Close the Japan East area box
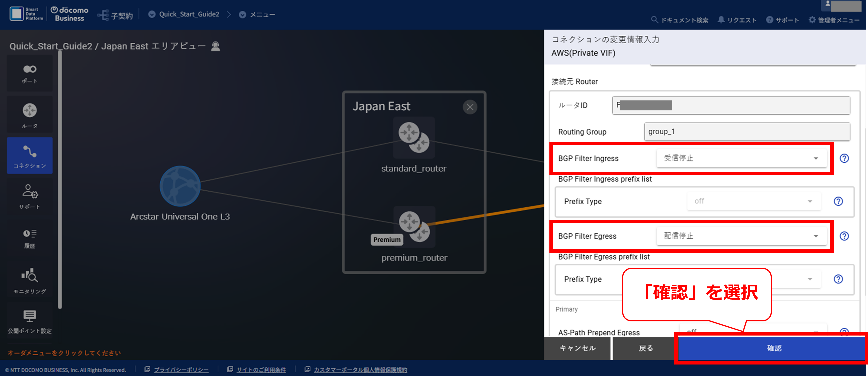Viewport: 868px width, 376px height. (470, 107)
